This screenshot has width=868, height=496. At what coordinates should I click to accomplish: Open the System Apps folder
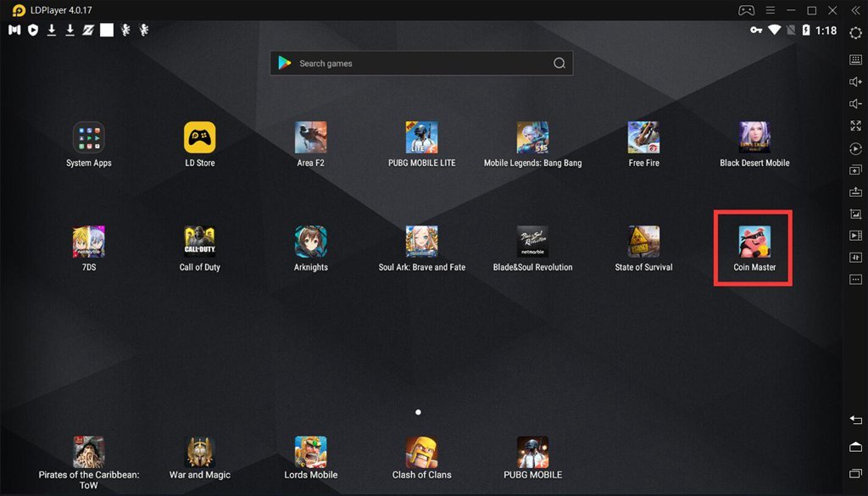coord(88,138)
